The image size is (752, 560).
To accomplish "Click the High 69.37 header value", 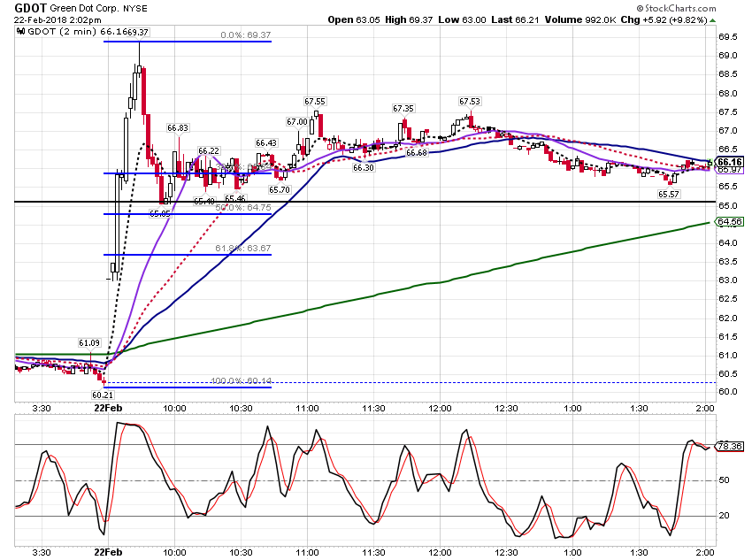I will click(409, 19).
